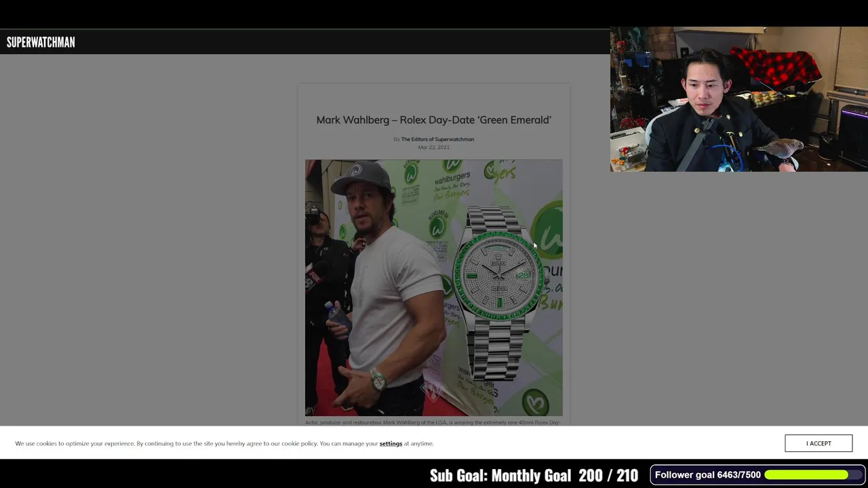This screenshot has height=488, width=868.
Task: Click the SUPERWATCHMAN site logo
Action: pos(41,42)
